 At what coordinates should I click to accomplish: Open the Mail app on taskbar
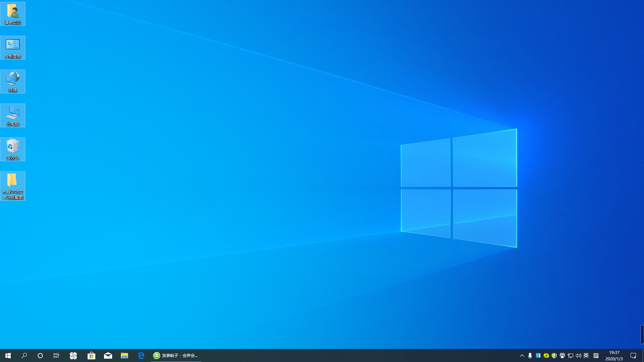click(108, 356)
